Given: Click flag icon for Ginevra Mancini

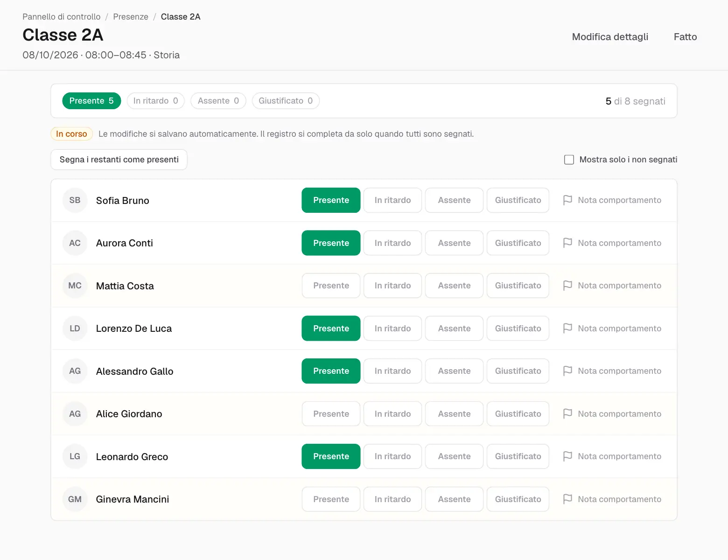Looking at the screenshot, I should (x=567, y=499).
